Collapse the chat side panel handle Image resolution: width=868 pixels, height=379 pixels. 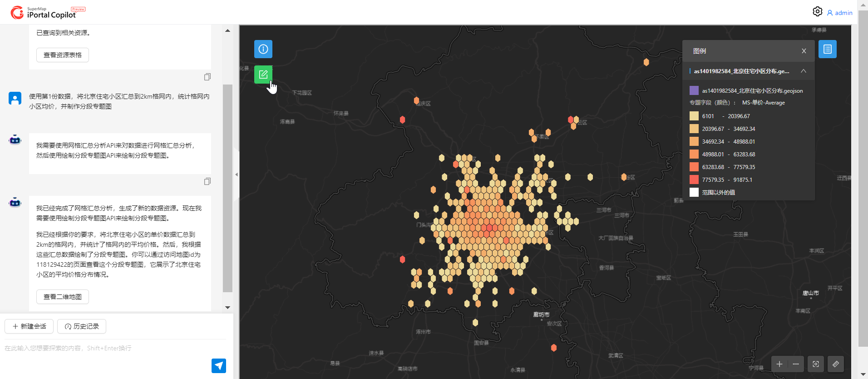237,175
